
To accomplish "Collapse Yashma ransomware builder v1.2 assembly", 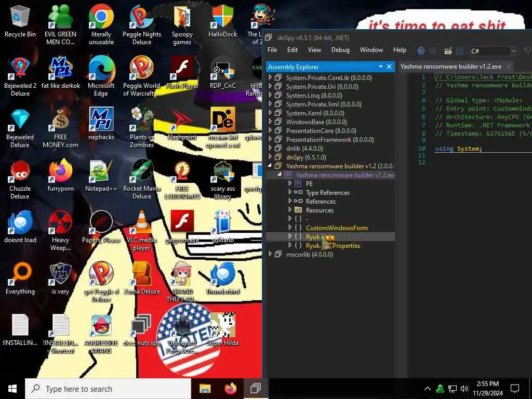I will coord(270,166).
